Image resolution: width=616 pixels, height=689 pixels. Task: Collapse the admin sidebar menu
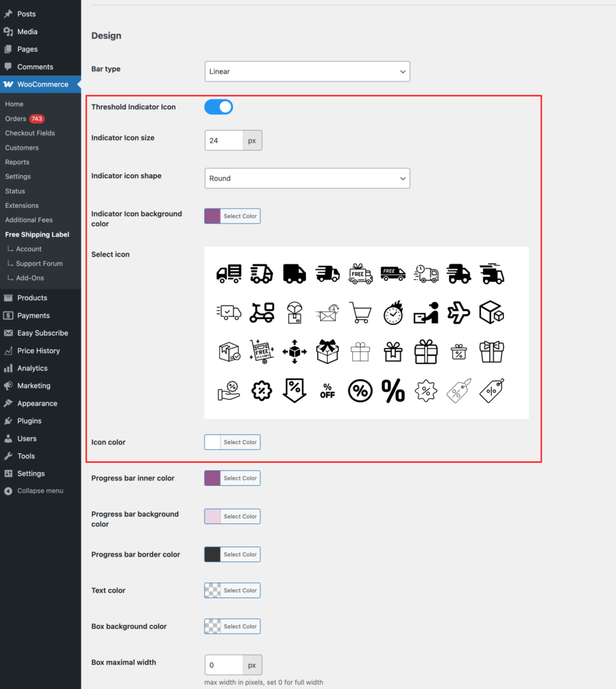[40, 491]
